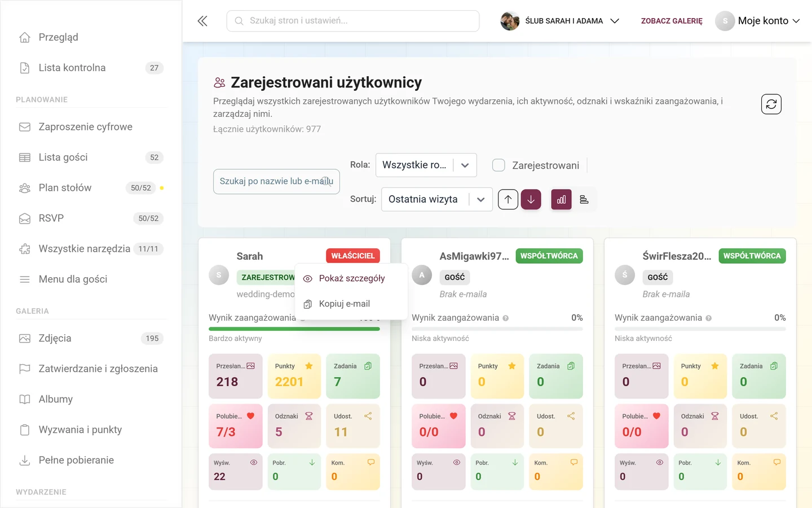The height and width of the screenshot is (508, 812).
Task: Click the Właściciel badge on Sarah card
Action: pos(353,256)
